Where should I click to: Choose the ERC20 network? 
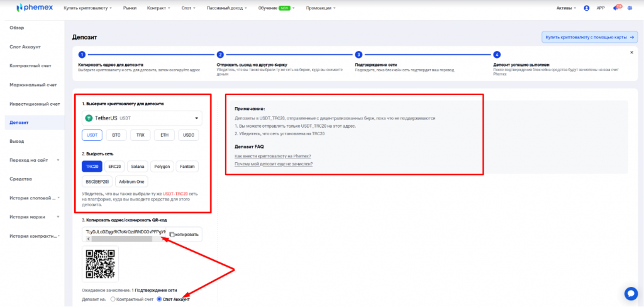click(114, 167)
